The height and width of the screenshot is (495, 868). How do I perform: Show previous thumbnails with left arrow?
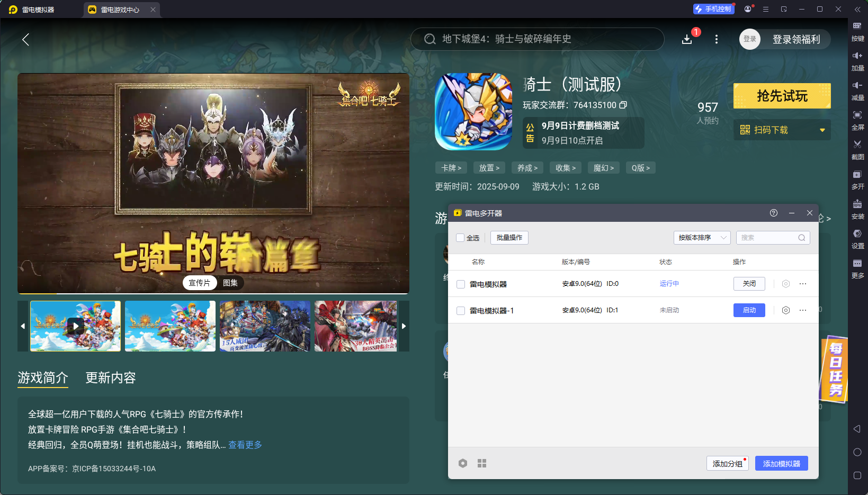coord(23,326)
